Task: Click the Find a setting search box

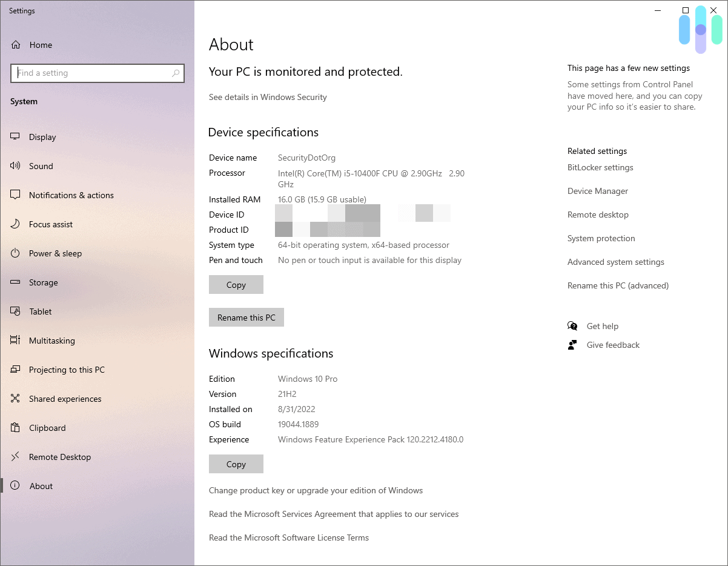Action: click(x=98, y=73)
